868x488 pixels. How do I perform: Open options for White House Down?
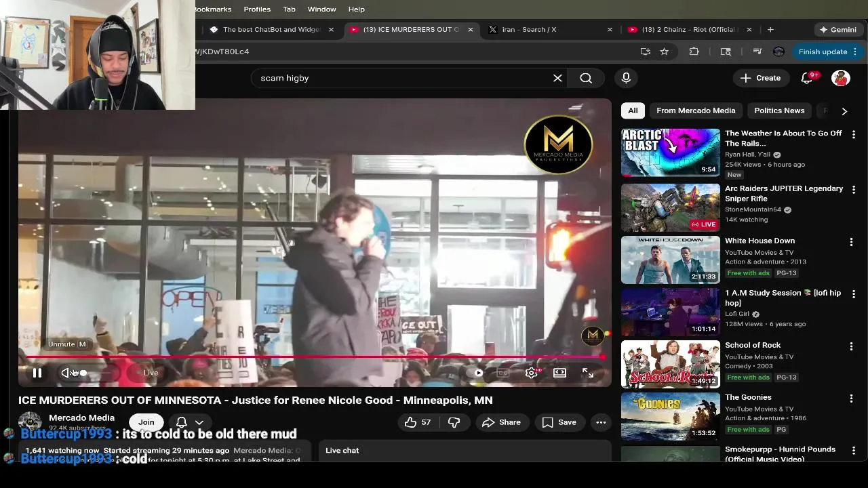(x=852, y=242)
